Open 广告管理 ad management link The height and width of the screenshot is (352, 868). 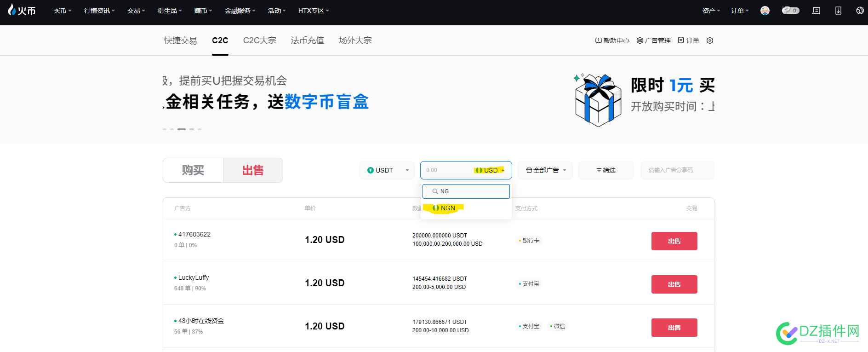[x=653, y=40]
